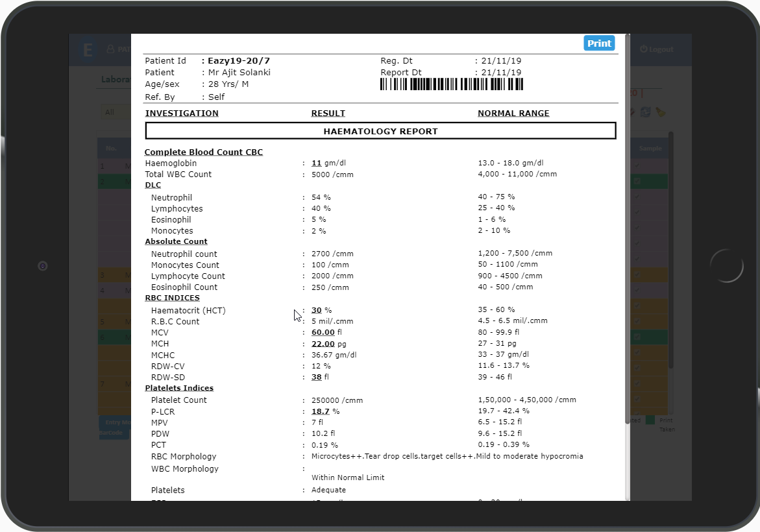Open the Laboratory tab heading

coord(116,80)
